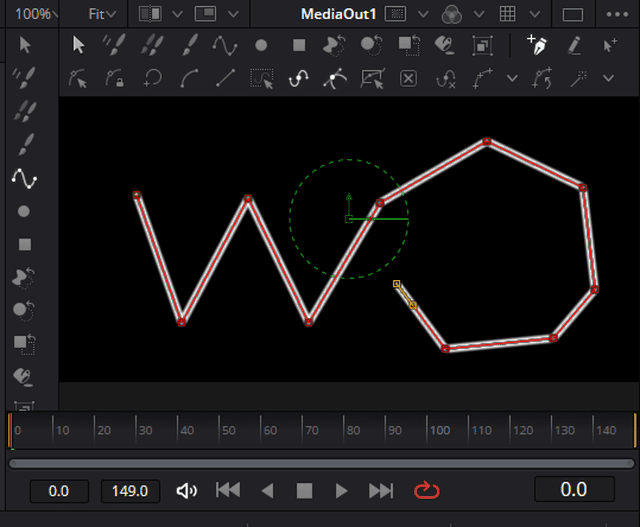Viewport: 640px width, 527px height.
Task: Pick Multistroke brush in the viewer's top toolbar
Action: (114, 44)
